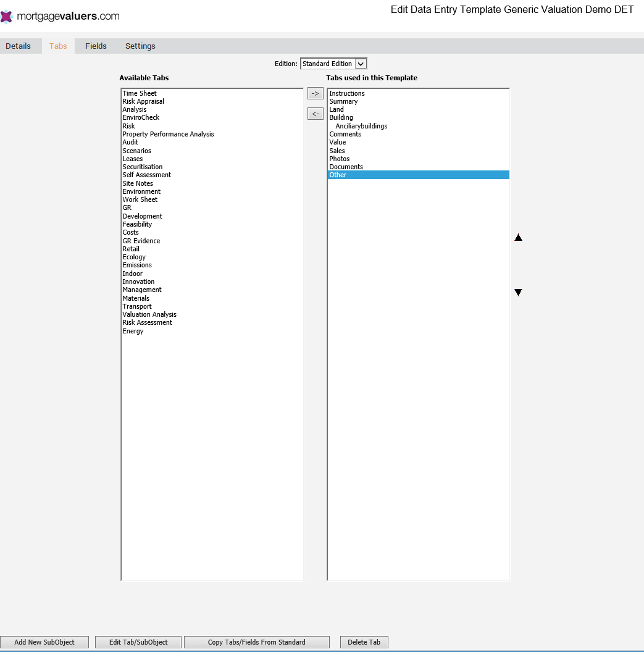Go to the Settings tab
Screen dimensions: 644x652
click(140, 46)
